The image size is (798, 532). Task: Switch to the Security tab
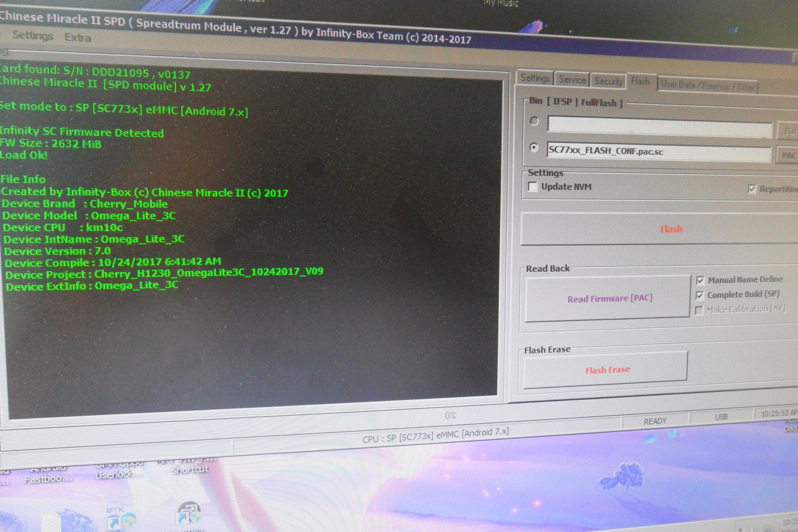click(608, 81)
